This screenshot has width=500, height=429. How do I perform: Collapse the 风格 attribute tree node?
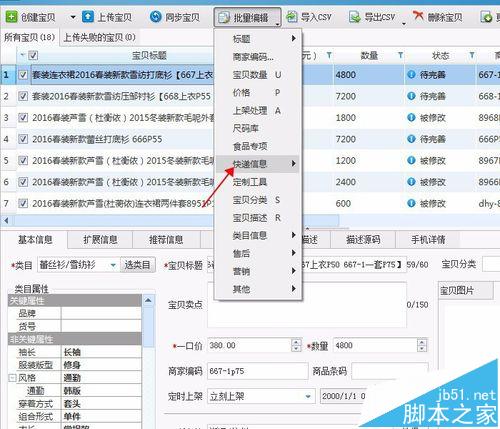(12, 378)
